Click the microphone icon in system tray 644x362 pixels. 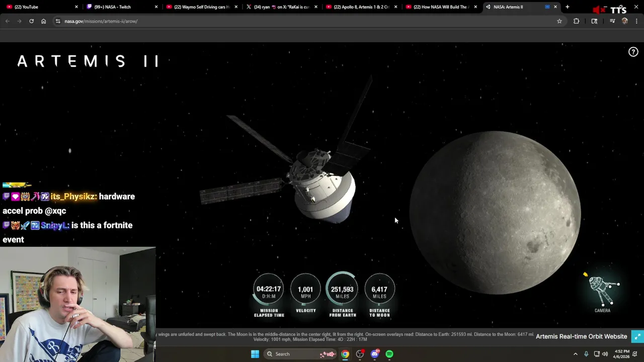pos(586,354)
